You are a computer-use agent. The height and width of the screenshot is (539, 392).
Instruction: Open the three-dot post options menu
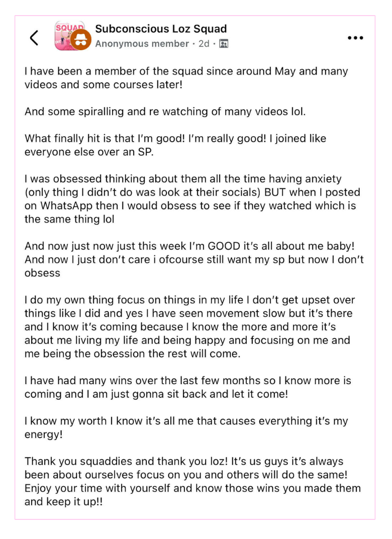pos(355,38)
